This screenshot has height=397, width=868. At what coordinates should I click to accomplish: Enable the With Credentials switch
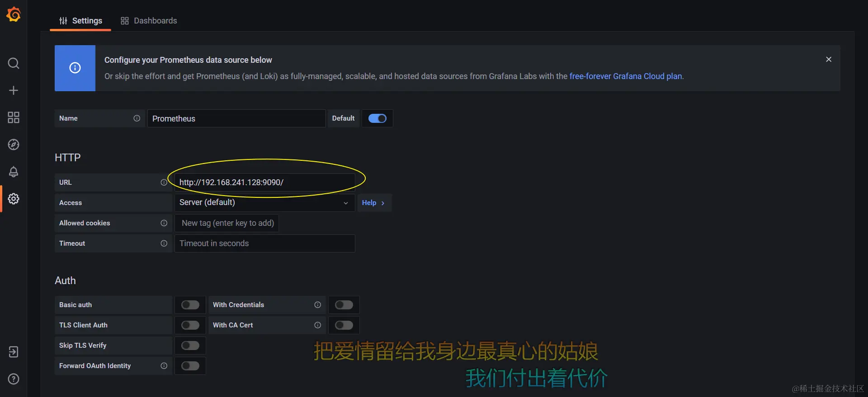(x=344, y=305)
